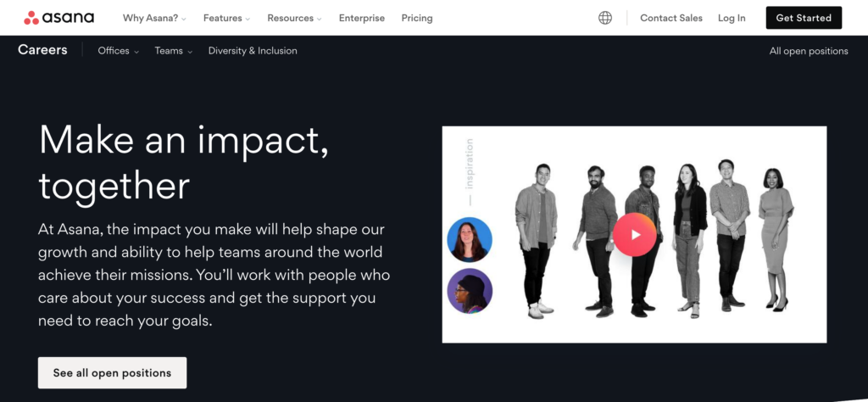The image size is (868, 402).
Task: Open the Pricing page
Action: tap(417, 18)
